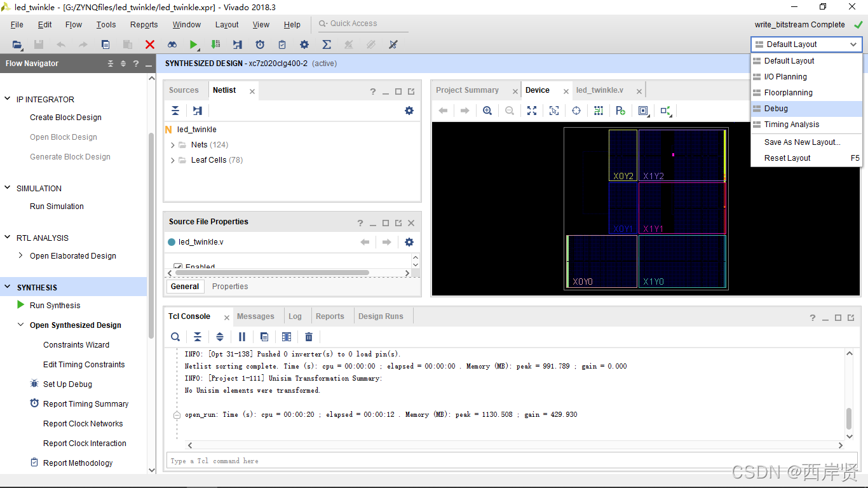The image size is (868, 488).
Task: Click Zoom Fit icon in Device toolbar
Action: (532, 111)
